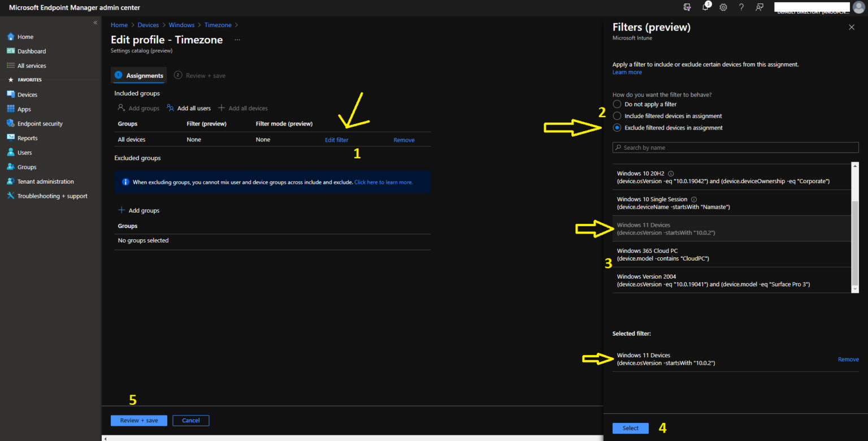Open the ellipsis menu next to Edit profile
Screen dimensions: 868x441
[237, 40]
